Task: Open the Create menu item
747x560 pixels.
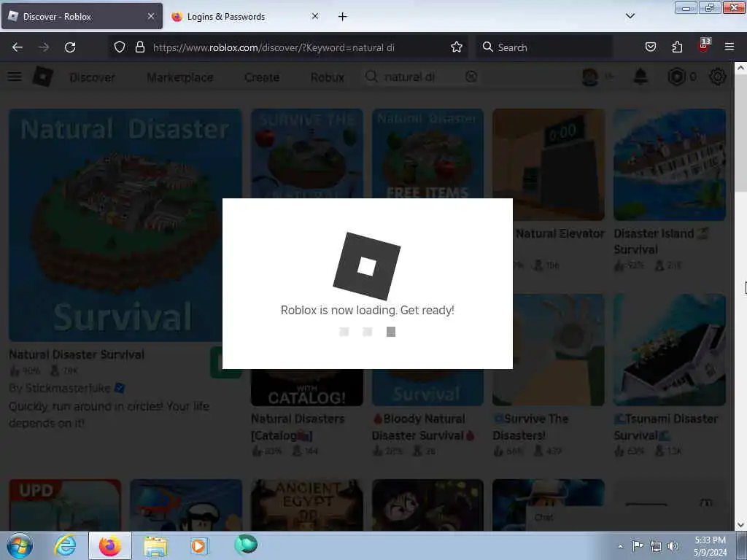Action: coord(262,77)
